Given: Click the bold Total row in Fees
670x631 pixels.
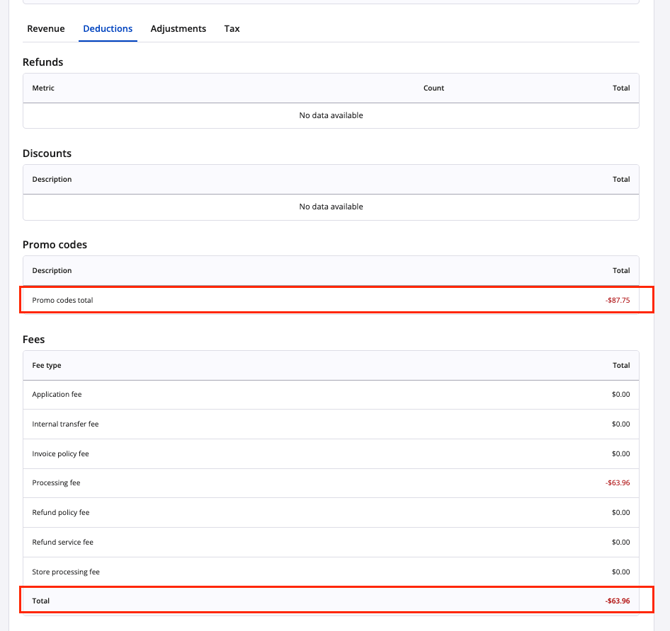Looking at the screenshot, I should pyautogui.click(x=41, y=601).
